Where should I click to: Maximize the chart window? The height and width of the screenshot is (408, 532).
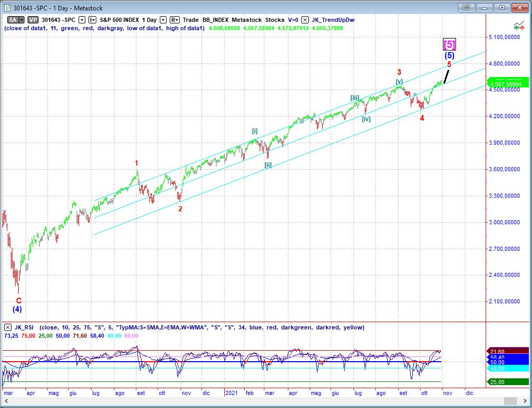click(502, 8)
